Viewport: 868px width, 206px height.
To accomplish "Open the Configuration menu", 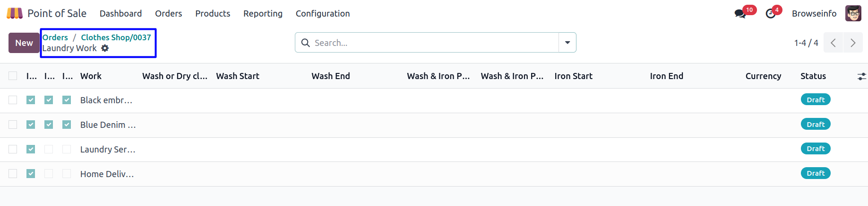I will point(323,14).
